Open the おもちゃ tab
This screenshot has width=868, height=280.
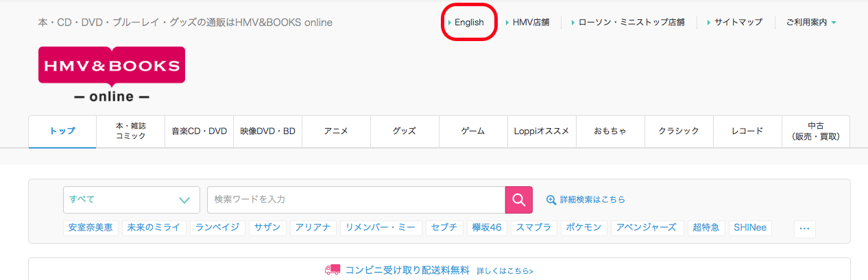[x=610, y=131]
